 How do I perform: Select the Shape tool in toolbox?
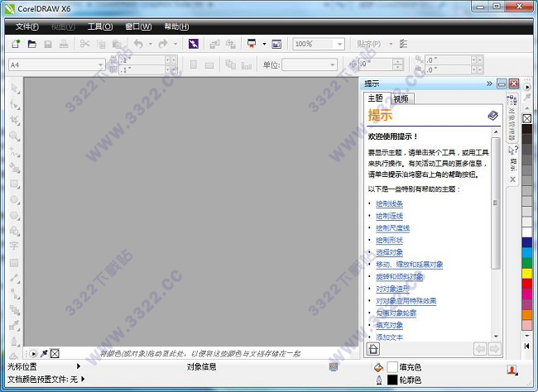[14, 104]
